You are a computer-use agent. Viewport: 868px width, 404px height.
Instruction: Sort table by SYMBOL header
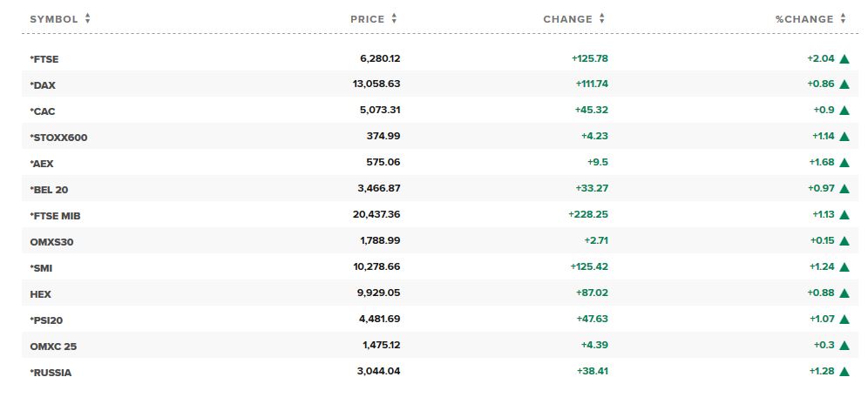coord(54,19)
